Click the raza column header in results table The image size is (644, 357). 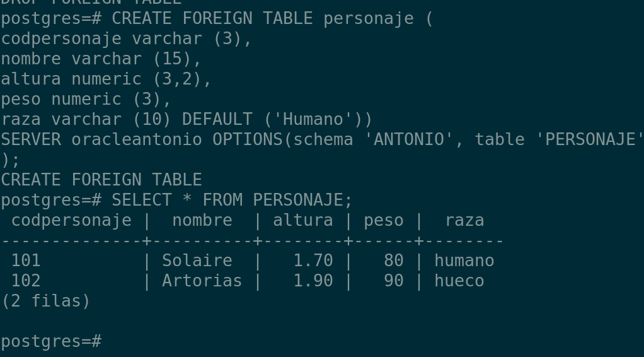[464, 220]
